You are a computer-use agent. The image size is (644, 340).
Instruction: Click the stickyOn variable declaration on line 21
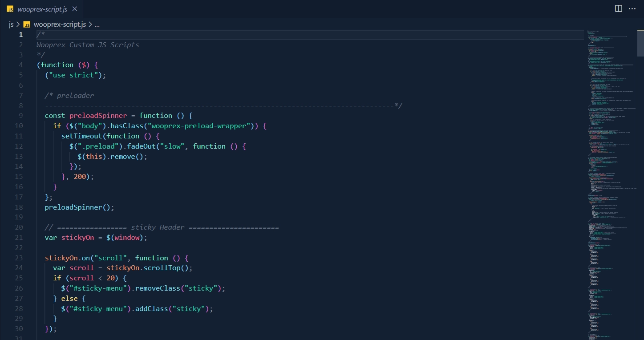coord(77,238)
